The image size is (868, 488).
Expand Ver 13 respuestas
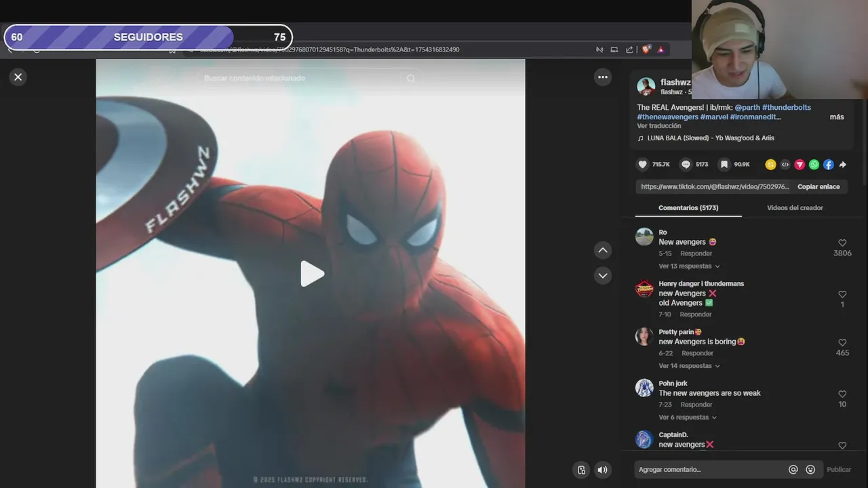(689, 266)
